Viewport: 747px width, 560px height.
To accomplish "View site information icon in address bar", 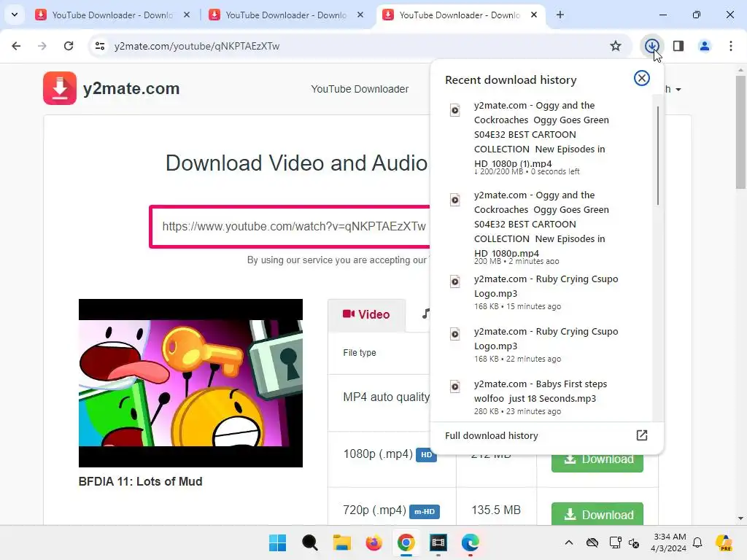I will pyautogui.click(x=100, y=46).
